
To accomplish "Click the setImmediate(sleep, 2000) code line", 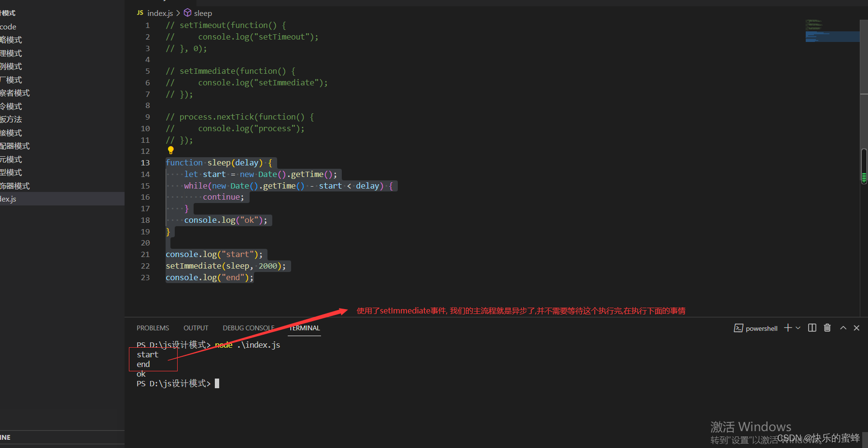I will [x=226, y=266].
